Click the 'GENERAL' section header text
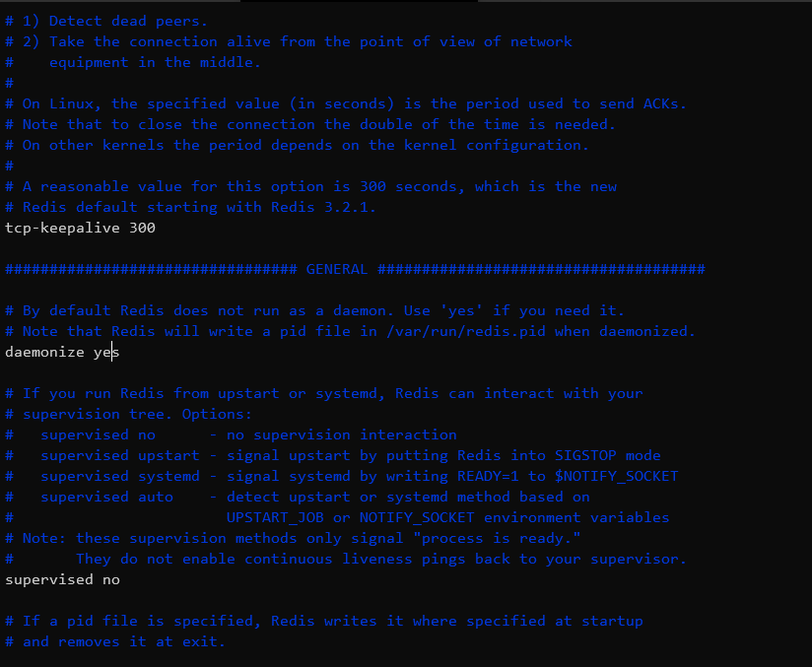 337,269
